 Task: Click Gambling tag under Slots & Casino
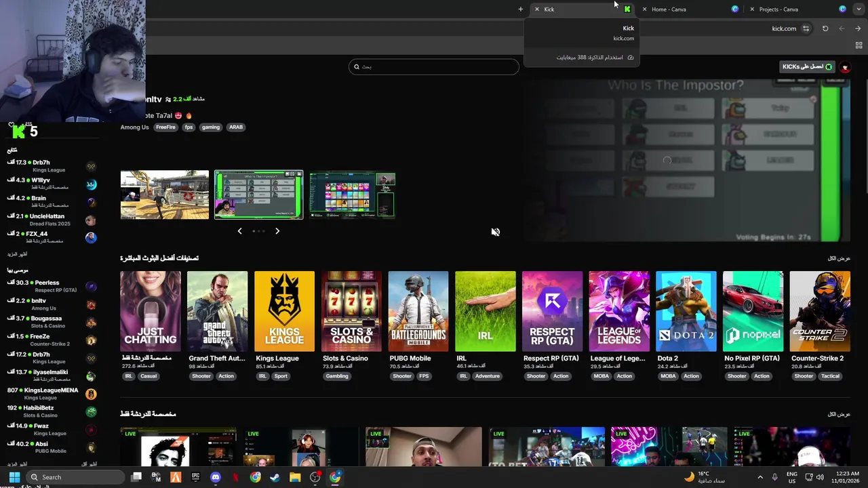tap(337, 376)
